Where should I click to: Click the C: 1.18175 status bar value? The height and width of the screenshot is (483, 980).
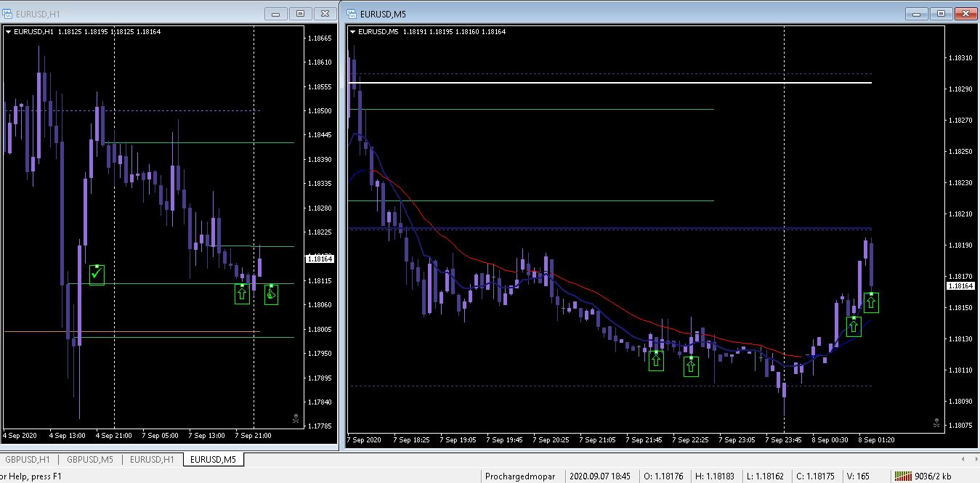tap(817, 476)
